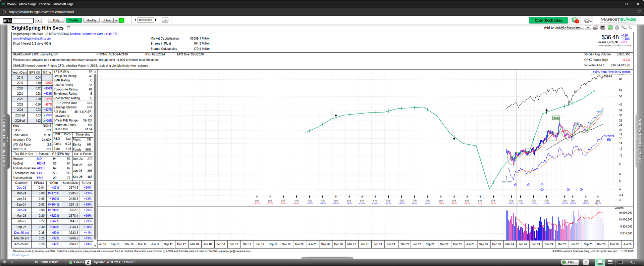Open the gear settings menu

point(587,20)
